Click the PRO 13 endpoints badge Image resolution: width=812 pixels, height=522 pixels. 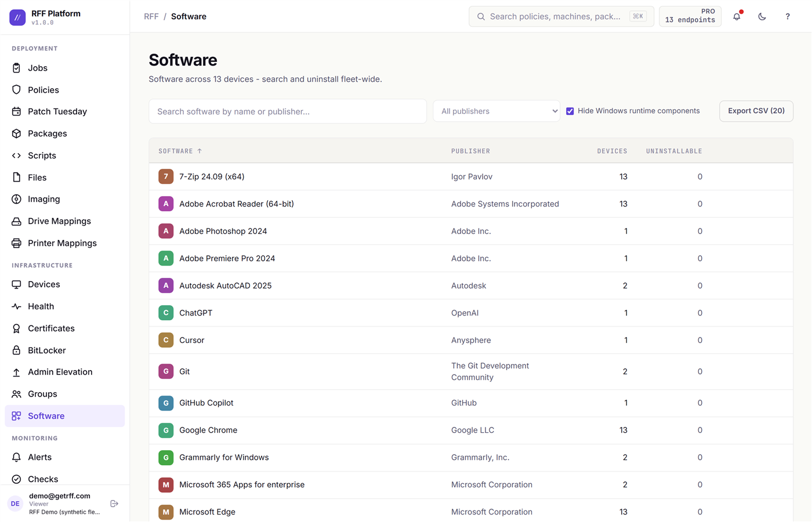[x=690, y=16]
